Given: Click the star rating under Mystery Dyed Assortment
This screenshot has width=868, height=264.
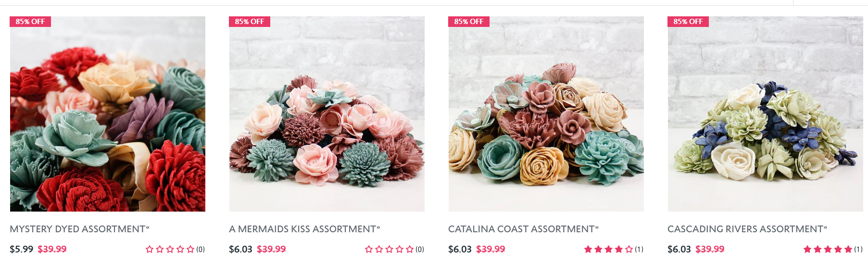Looking at the screenshot, I should tap(170, 249).
